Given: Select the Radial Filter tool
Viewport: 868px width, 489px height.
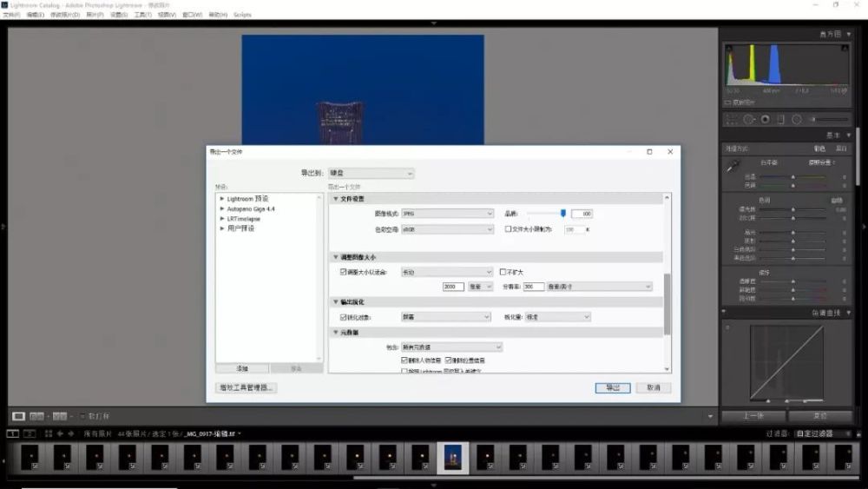Looking at the screenshot, I should (x=797, y=120).
